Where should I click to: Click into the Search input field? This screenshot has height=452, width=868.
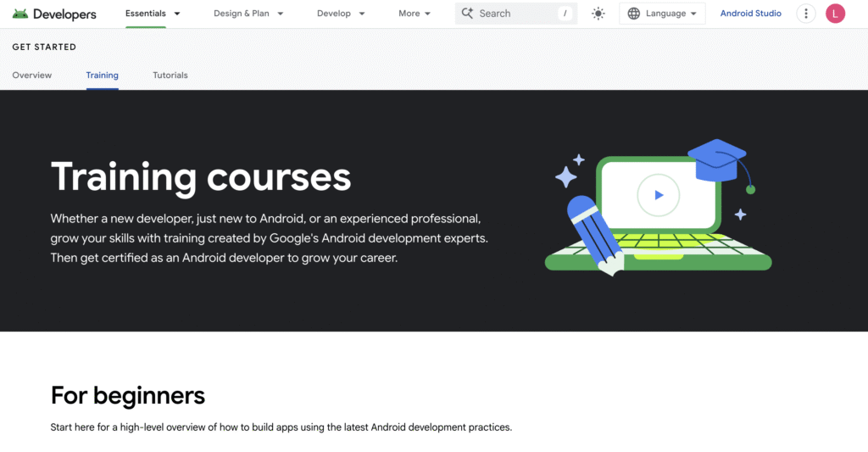coord(516,14)
